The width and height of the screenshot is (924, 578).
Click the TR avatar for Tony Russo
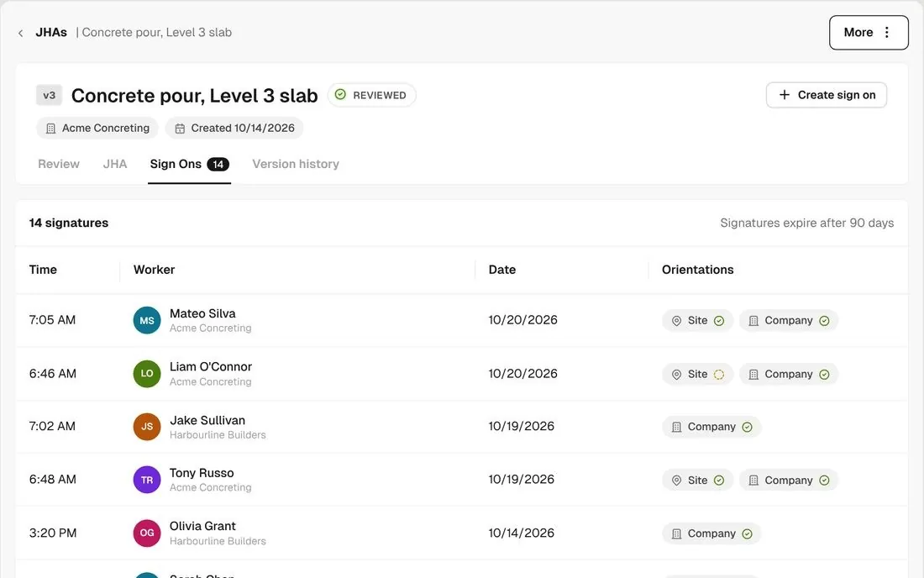[x=147, y=480]
